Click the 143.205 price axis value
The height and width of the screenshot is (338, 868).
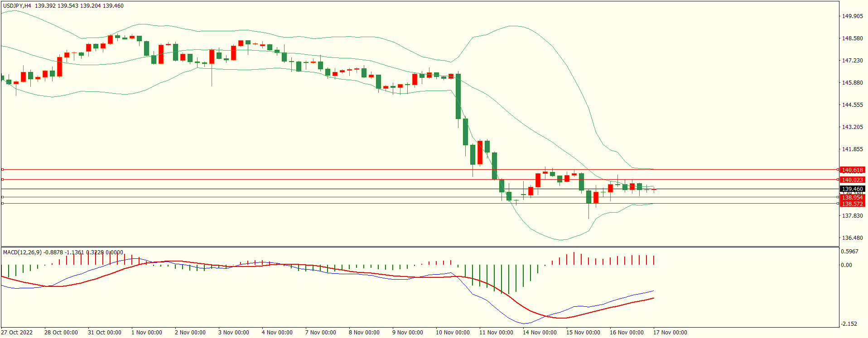tap(852, 127)
